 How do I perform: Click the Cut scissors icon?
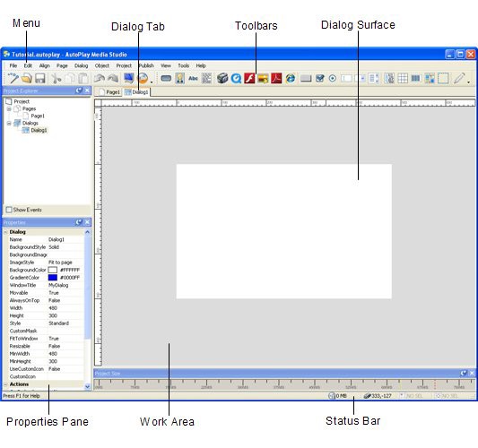[56, 79]
